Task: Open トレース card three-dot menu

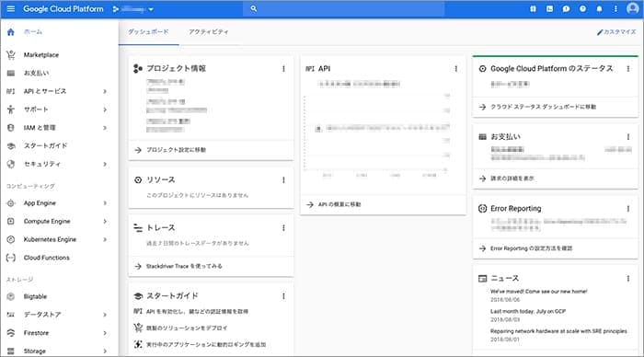Action: pyautogui.click(x=283, y=227)
